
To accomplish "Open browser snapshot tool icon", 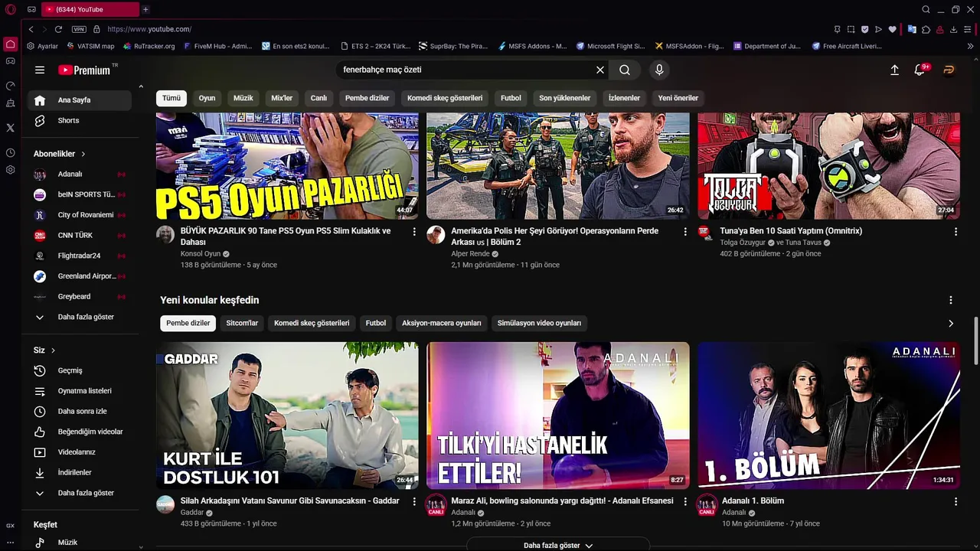I will coord(851,29).
